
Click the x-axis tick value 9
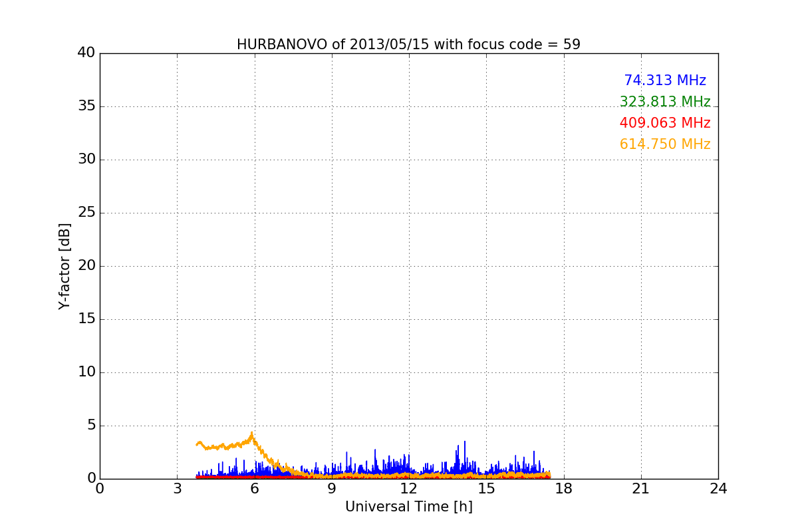pyautogui.click(x=332, y=489)
